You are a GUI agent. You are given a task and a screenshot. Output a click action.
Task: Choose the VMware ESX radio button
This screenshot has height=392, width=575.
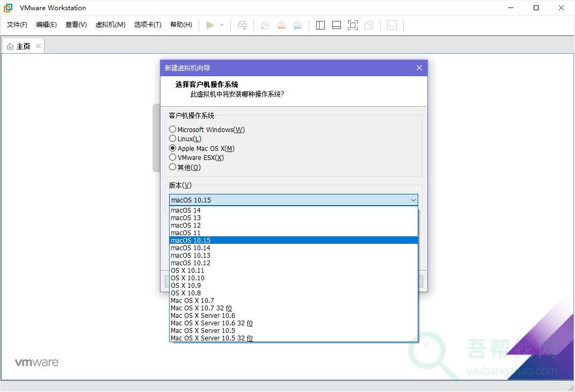[172, 157]
